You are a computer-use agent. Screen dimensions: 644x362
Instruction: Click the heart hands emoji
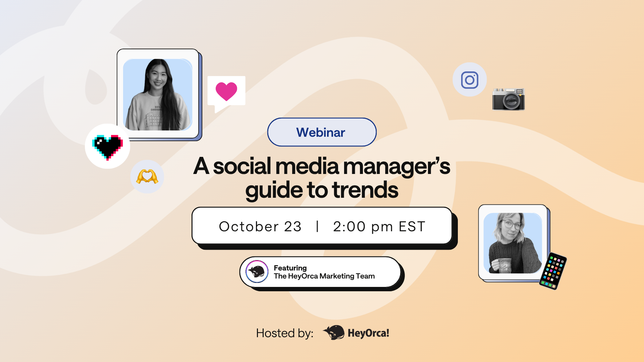point(147,176)
